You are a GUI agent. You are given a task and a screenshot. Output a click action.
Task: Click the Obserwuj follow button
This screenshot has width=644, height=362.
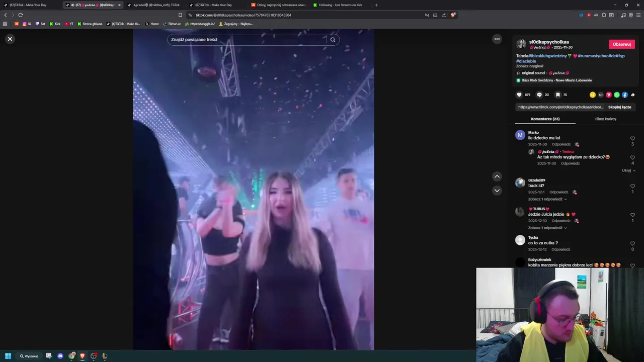pyautogui.click(x=622, y=44)
